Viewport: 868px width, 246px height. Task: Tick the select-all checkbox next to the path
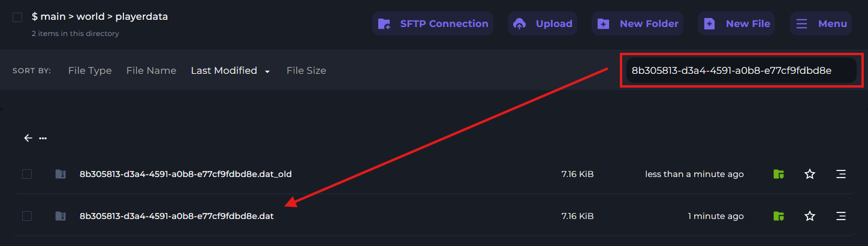pos(18,17)
